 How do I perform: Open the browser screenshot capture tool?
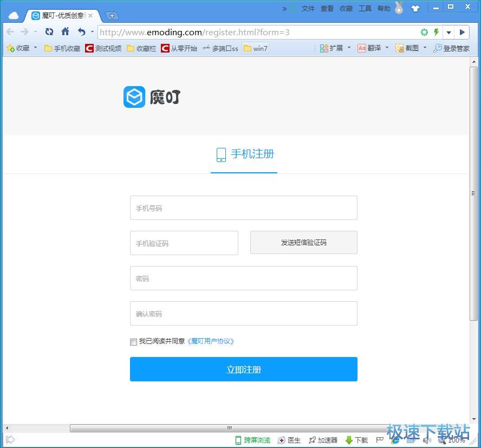pos(406,48)
